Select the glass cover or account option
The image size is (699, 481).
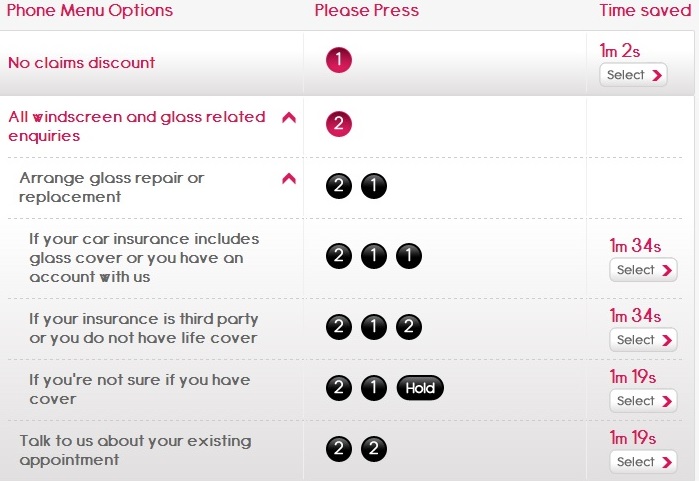coord(643,270)
